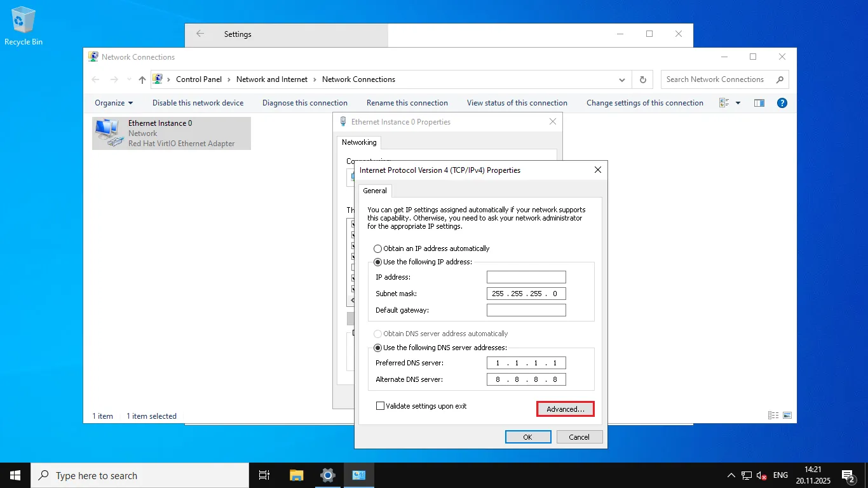
Task: Open the change view dropdown arrow
Action: [x=738, y=103]
